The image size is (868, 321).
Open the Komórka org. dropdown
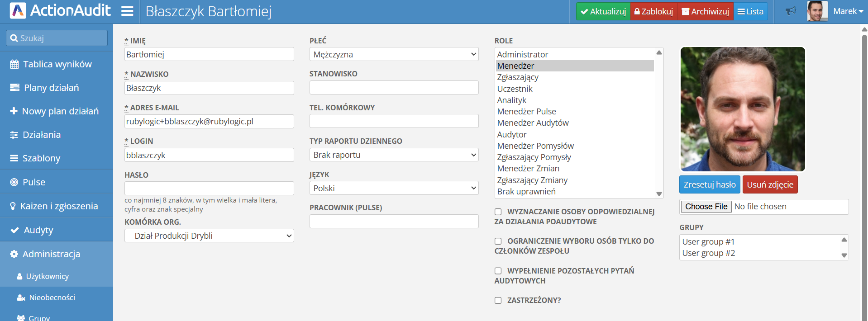point(209,236)
